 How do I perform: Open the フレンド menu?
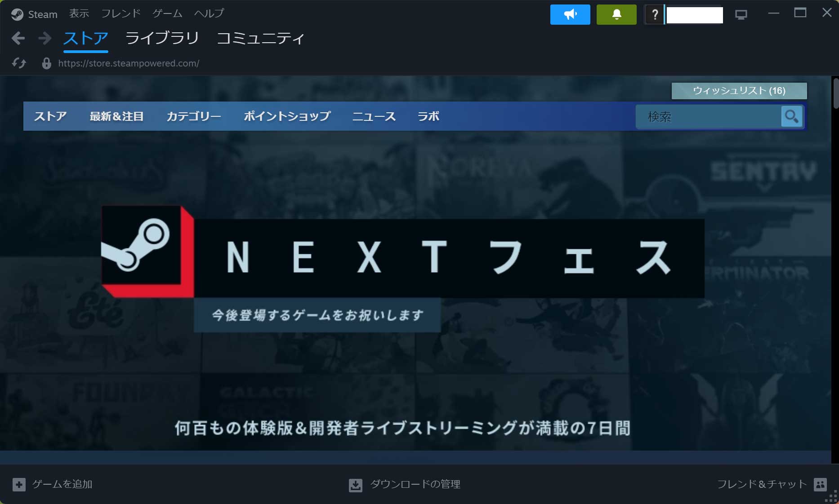point(120,13)
